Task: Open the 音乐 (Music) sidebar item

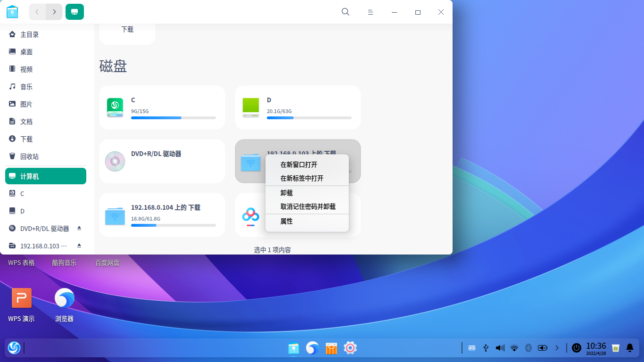Action: tap(26, 86)
